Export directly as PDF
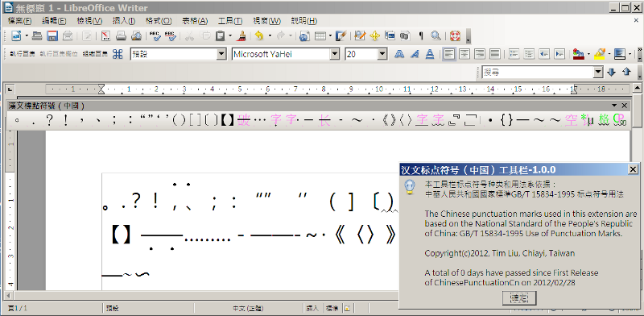 coord(105,36)
